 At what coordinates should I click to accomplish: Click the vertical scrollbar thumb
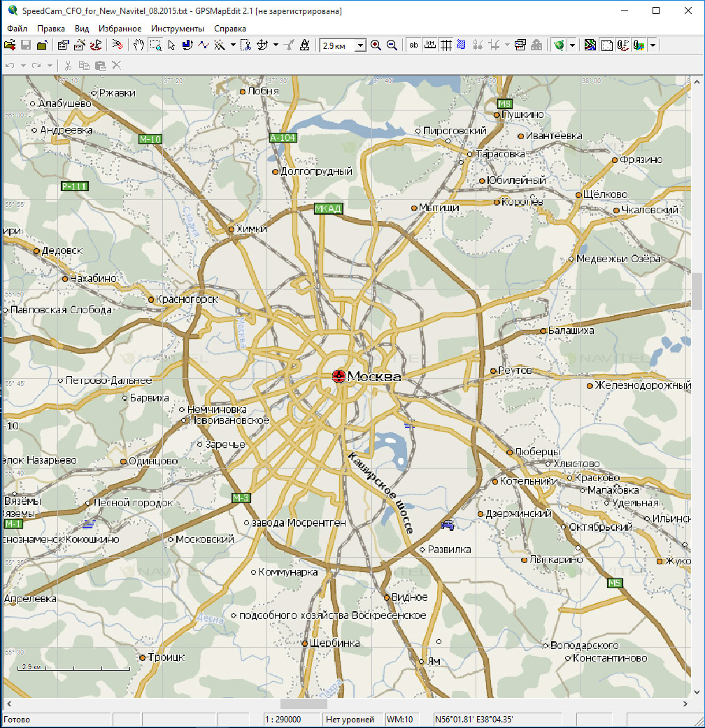[697, 291]
